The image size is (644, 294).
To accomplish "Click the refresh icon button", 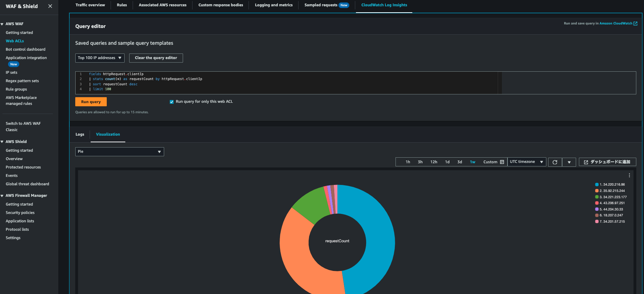I will click(x=555, y=162).
